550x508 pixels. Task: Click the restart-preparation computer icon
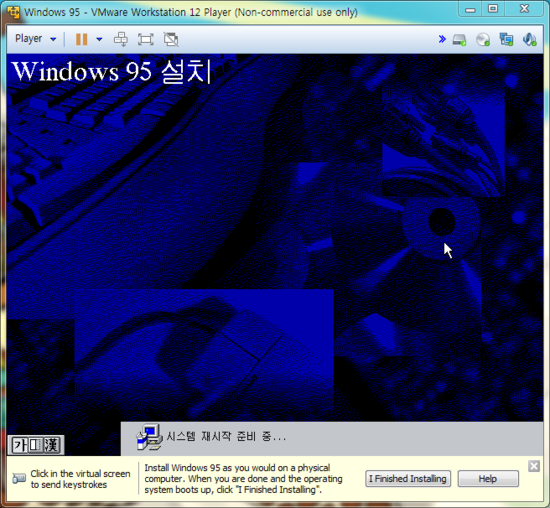[x=149, y=437]
